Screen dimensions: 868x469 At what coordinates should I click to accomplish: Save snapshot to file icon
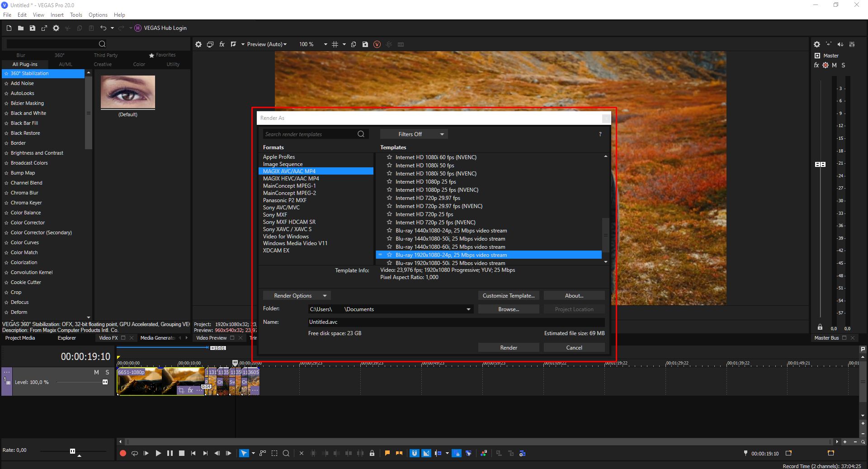coord(365,44)
